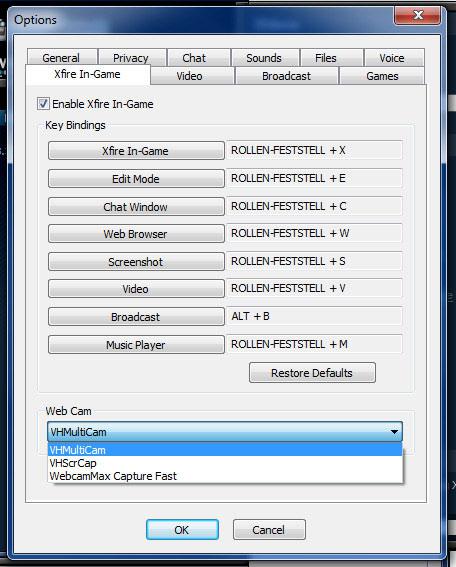Click Cancel to discard changes

point(269,529)
